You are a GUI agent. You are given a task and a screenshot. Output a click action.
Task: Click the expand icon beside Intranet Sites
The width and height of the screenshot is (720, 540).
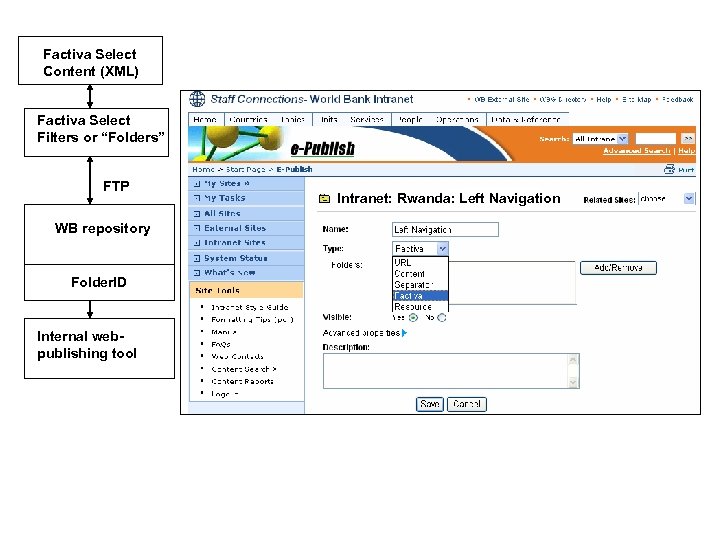pos(197,242)
